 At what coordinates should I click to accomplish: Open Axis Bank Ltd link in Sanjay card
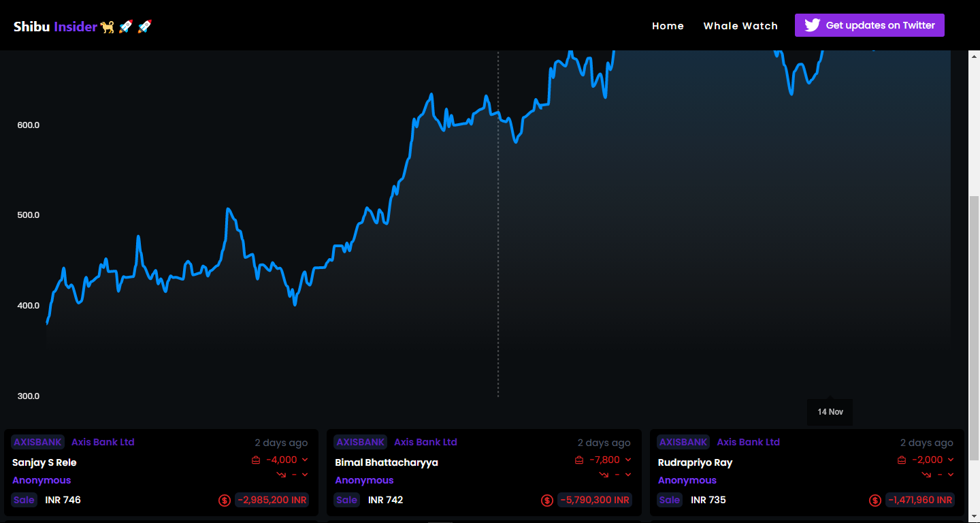coord(103,442)
